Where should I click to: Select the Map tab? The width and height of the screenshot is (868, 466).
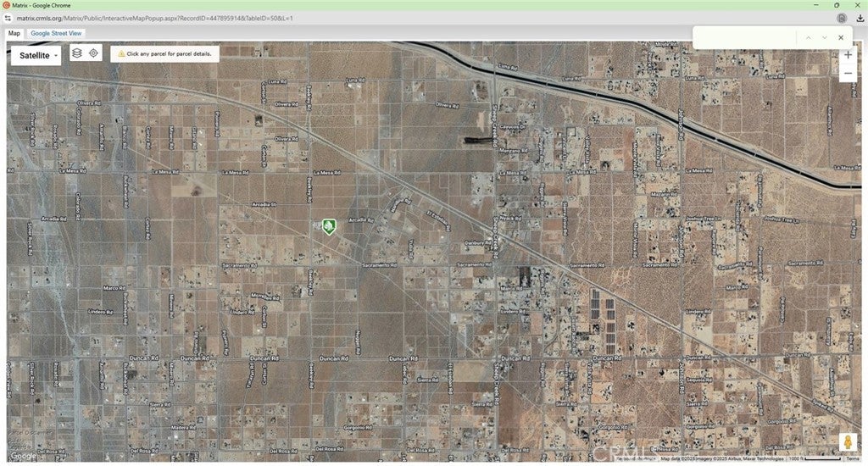pyautogui.click(x=14, y=33)
